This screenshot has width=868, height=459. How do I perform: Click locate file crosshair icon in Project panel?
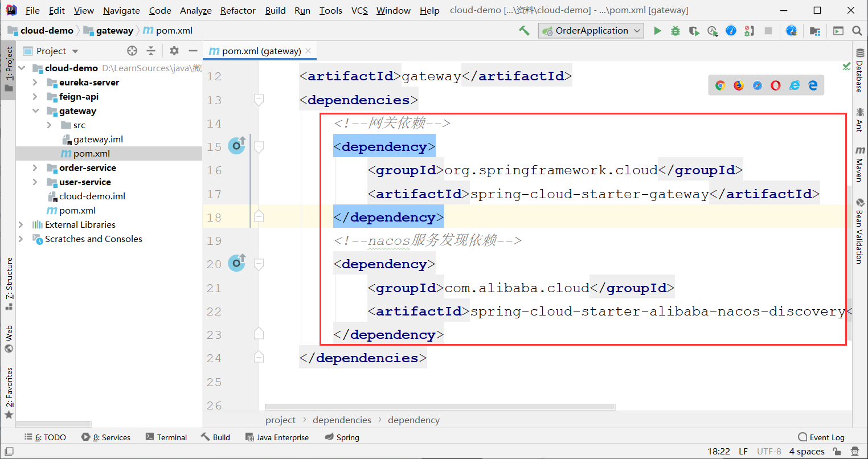(x=132, y=51)
